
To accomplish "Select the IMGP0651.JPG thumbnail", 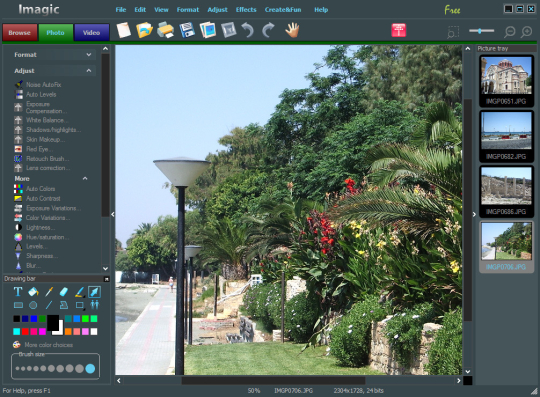I will [506, 81].
